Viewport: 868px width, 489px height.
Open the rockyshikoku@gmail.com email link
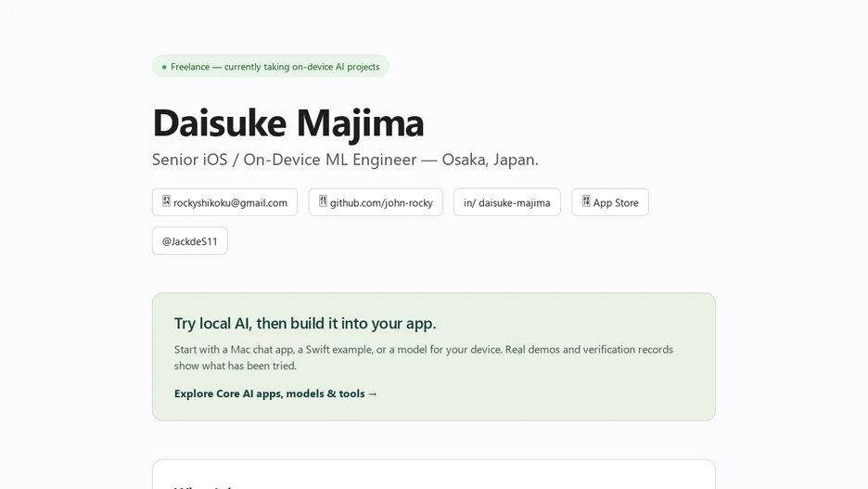pos(224,202)
